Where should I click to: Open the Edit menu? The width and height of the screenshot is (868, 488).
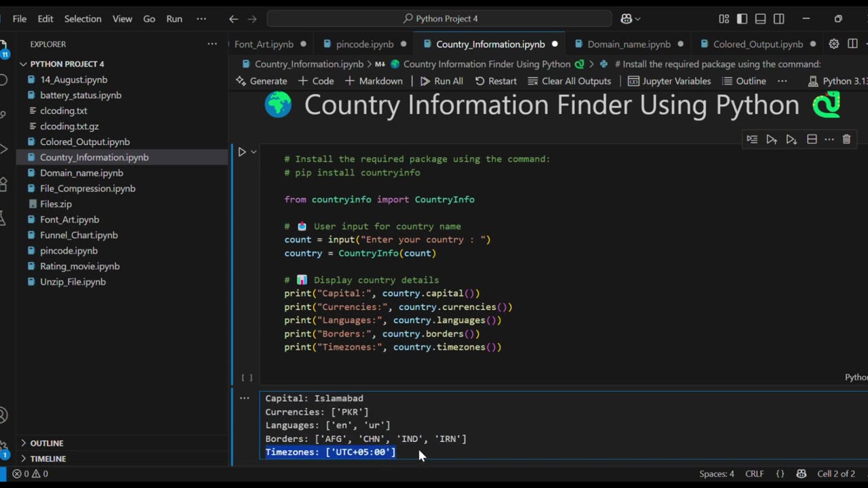click(x=45, y=19)
